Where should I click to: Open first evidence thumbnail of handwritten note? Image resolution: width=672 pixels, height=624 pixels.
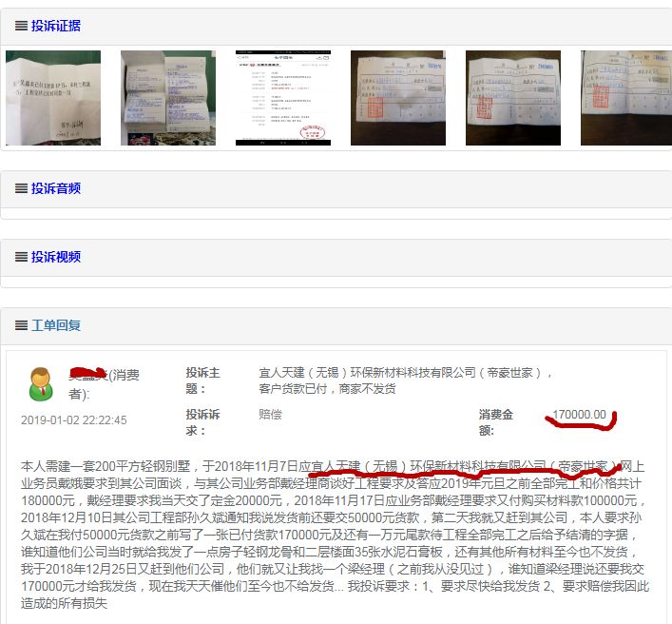point(53,98)
